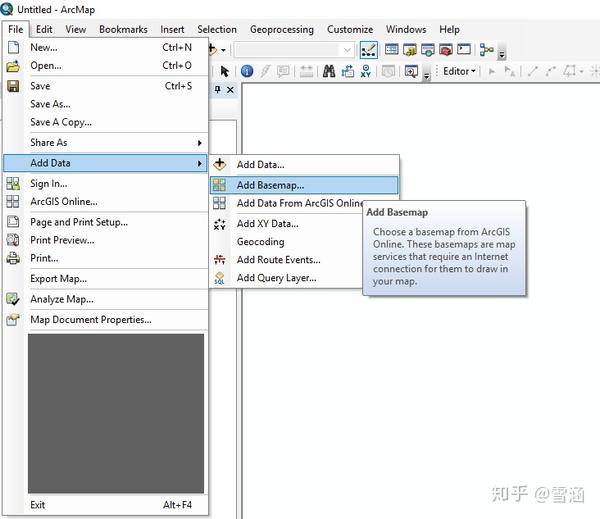Open the Catalog window icon
The image size is (600, 519).
[x=410, y=50]
